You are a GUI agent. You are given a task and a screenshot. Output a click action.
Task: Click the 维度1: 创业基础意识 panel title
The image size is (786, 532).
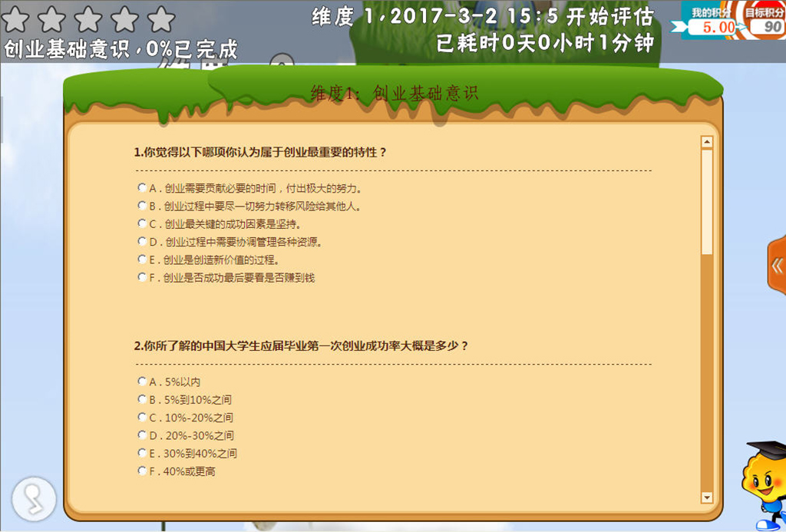[x=394, y=94]
